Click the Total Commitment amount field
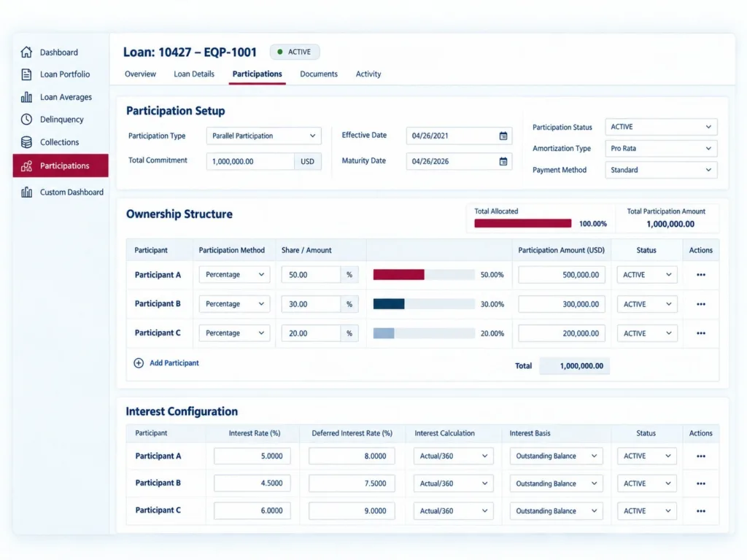Screen dimensions: 747x560 click(251, 161)
